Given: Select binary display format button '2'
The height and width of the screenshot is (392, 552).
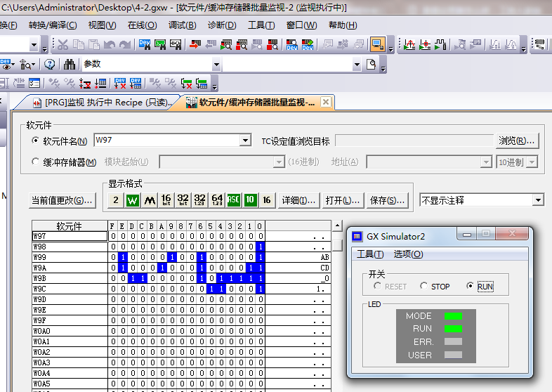Looking at the screenshot, I should [x=116, y=200].
